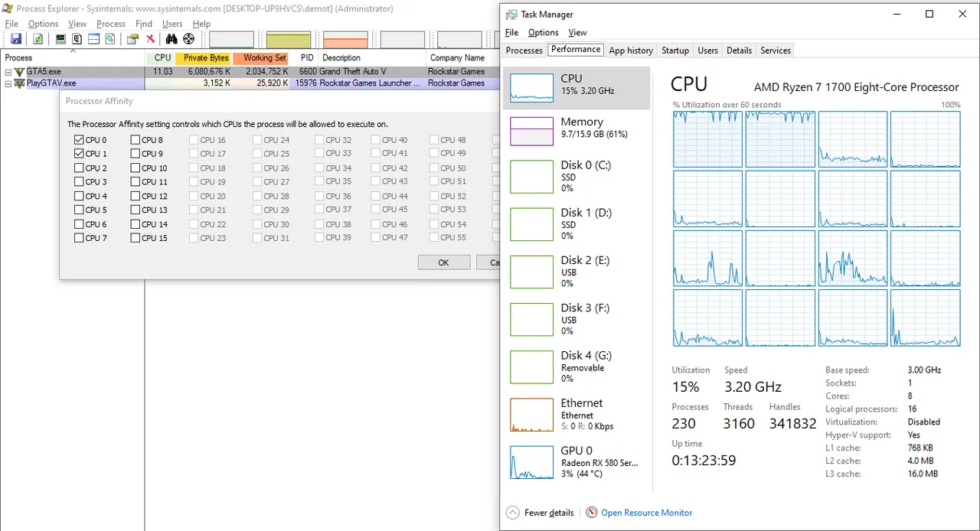980x531 pixels.
Task: Select CPU graph thumbnail in Task Manager sidebar
Action: (x=531, y=88)
